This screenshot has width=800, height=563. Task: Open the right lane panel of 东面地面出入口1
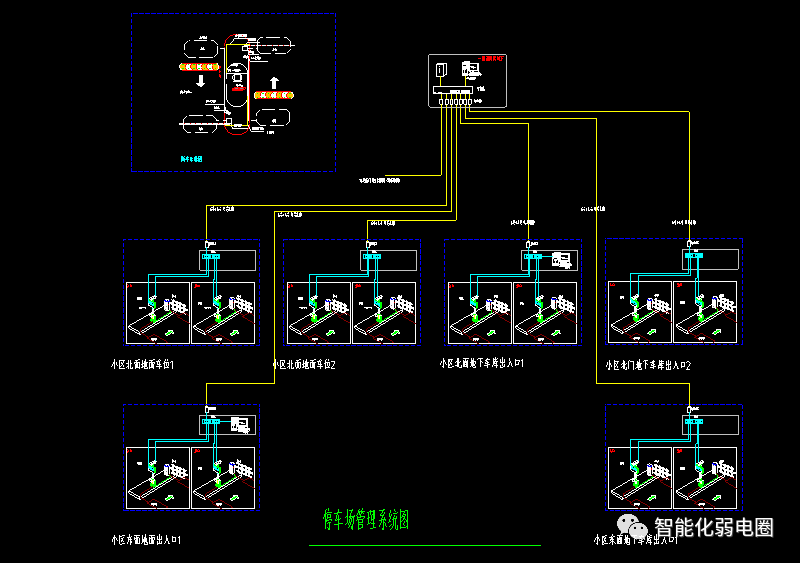[223, 478]
